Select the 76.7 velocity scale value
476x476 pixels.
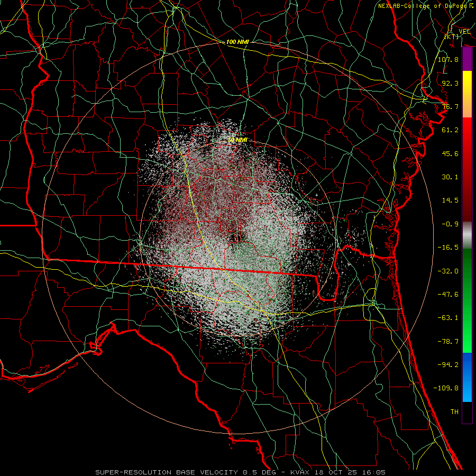point(450,106)
